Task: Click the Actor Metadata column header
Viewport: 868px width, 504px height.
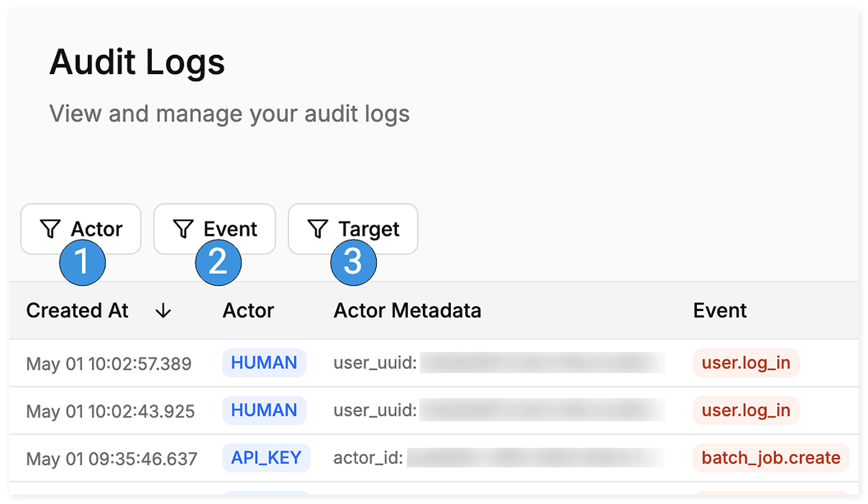Action: pos(407,310)
